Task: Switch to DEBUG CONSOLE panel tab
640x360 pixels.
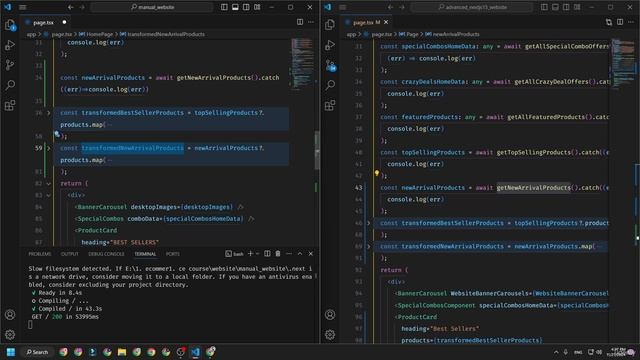Action: 106,254
